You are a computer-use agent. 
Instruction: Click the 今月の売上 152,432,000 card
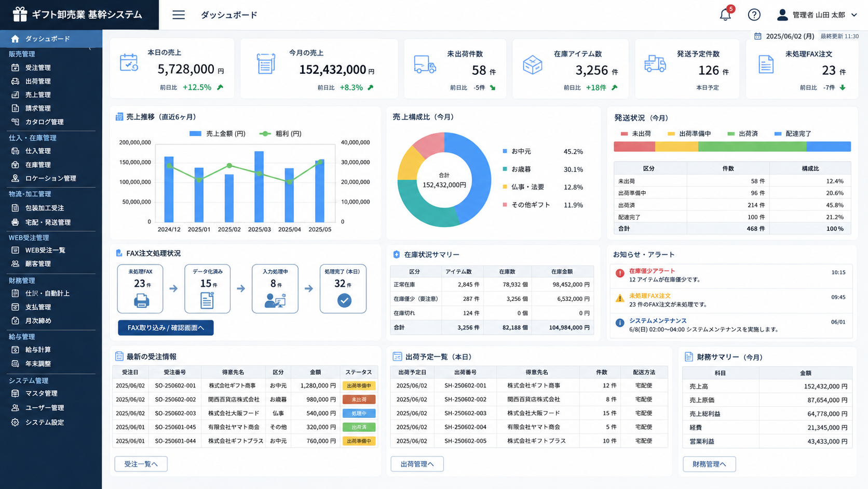pos(319,69)
